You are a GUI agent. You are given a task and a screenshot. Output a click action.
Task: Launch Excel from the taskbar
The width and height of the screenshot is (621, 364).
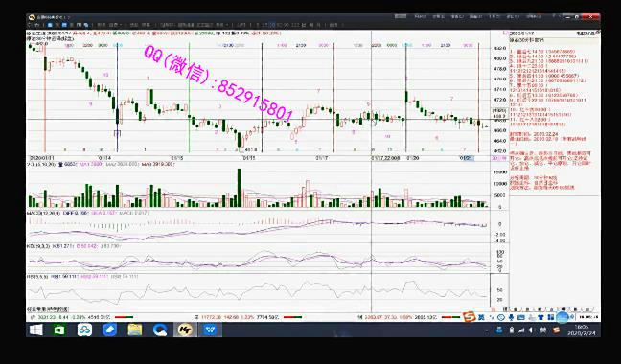[59, 330]
